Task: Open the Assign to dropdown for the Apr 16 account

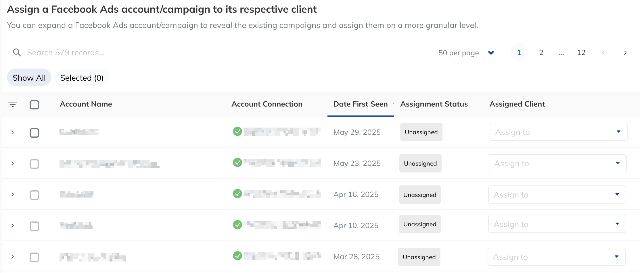Action: 557,194
